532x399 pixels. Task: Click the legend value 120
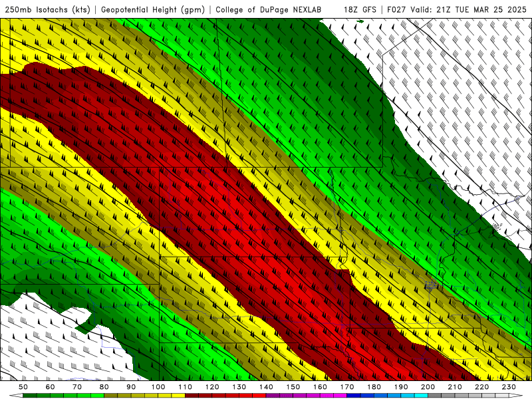212,387
